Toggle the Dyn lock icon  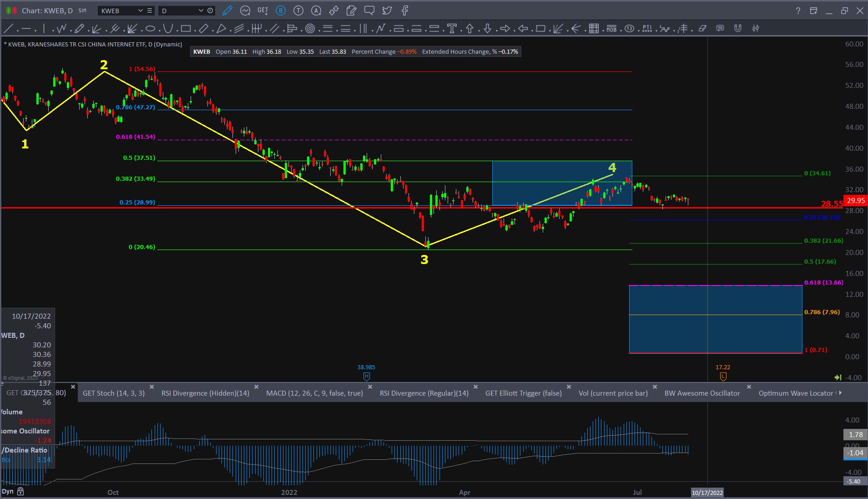20,491
